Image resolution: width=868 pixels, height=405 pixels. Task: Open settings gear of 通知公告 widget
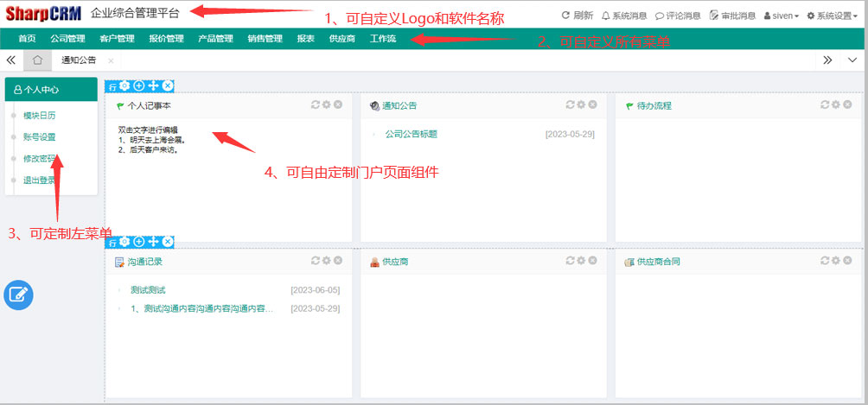pyautogui.click(x=581, y=104)
